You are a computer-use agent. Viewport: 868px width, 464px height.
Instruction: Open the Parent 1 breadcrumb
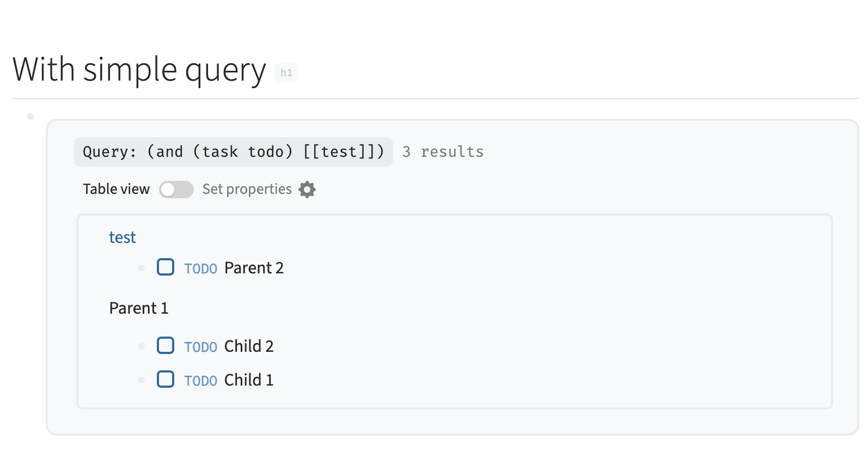click(139, 308)
